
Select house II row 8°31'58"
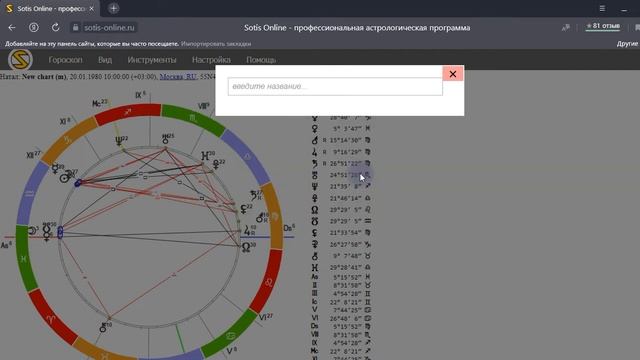pyautogui.click(x=341, y=285)
